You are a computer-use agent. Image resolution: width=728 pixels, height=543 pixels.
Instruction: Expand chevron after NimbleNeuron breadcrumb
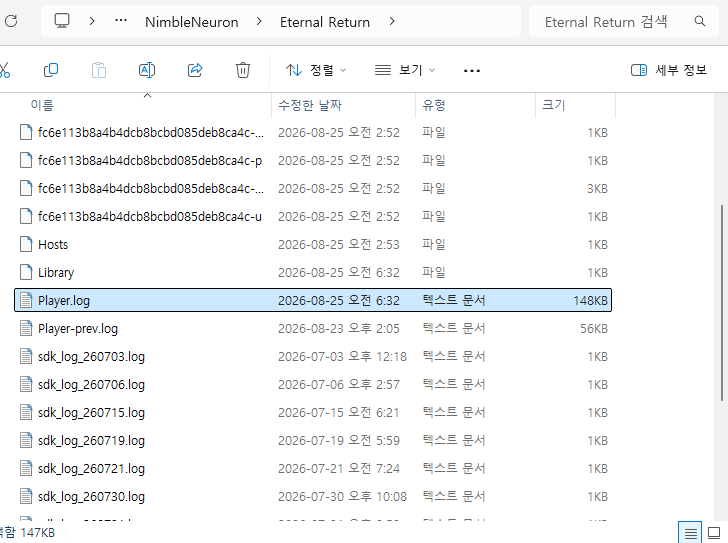tap(259, 21)
